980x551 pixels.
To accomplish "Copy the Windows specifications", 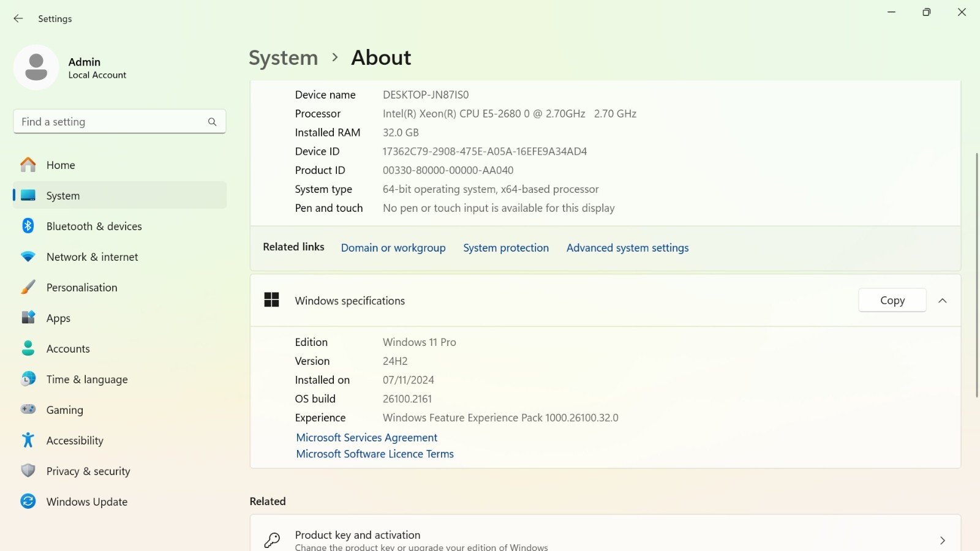I will click(892, 300).
